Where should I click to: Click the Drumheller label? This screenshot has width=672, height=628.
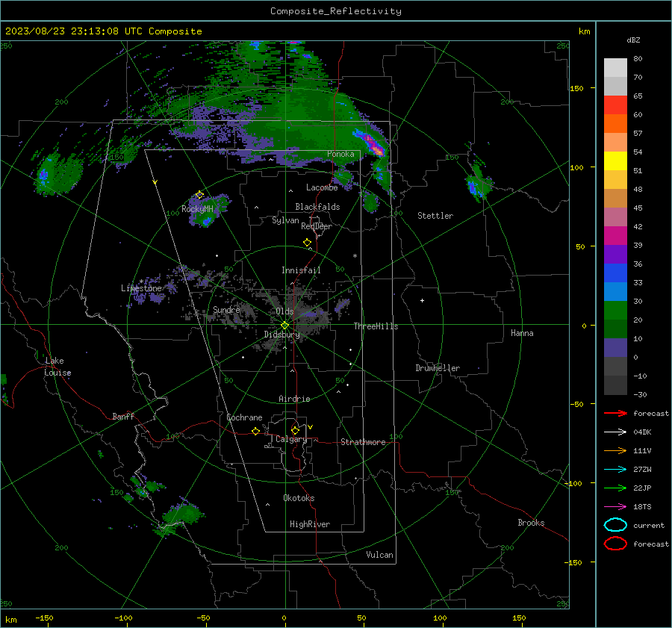pos(438,368)
